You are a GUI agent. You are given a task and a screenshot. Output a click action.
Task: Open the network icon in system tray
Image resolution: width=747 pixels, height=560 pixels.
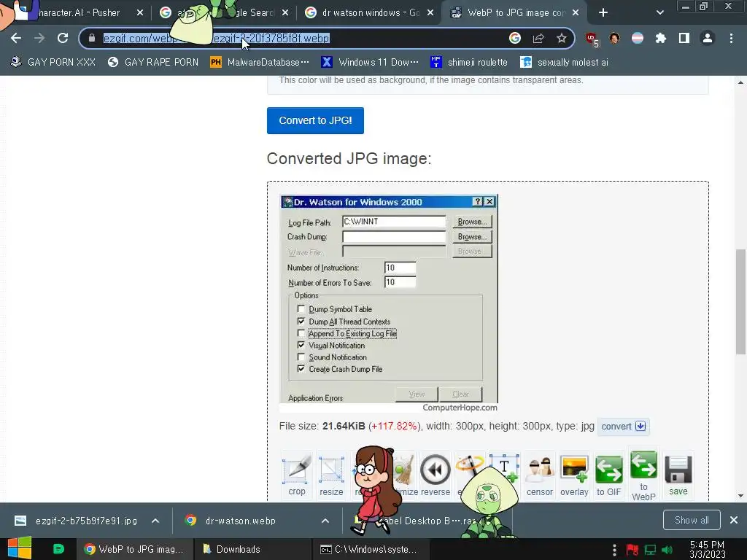pos(650,550)
